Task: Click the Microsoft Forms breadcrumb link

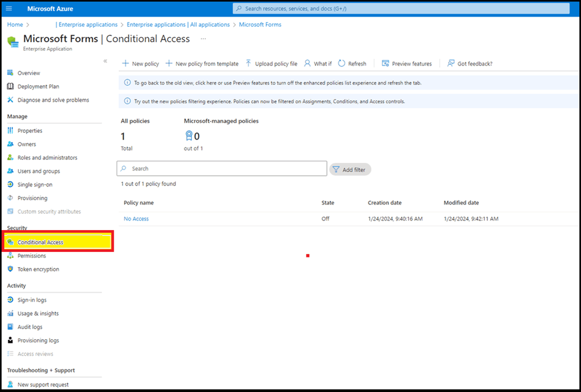Action: point(260,25)
